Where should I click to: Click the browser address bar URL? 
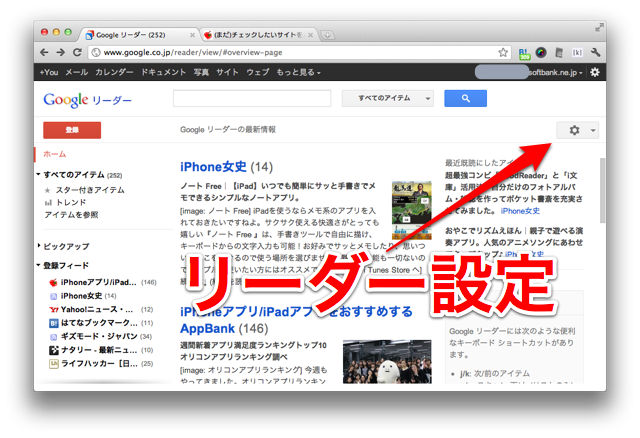click(x=193, y=52)
